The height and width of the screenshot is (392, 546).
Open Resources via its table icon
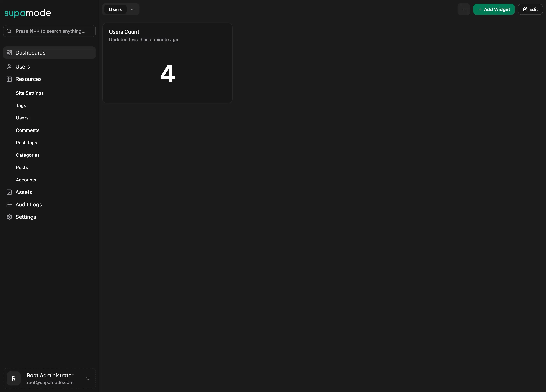[x=9, y=79]
